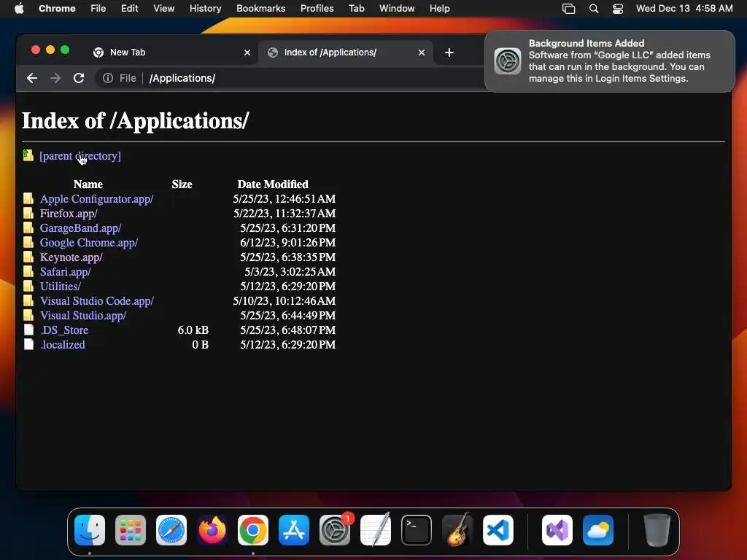The image size is (747, 560).
Task: Open Finder from the Dock
Action: point(90,530)
